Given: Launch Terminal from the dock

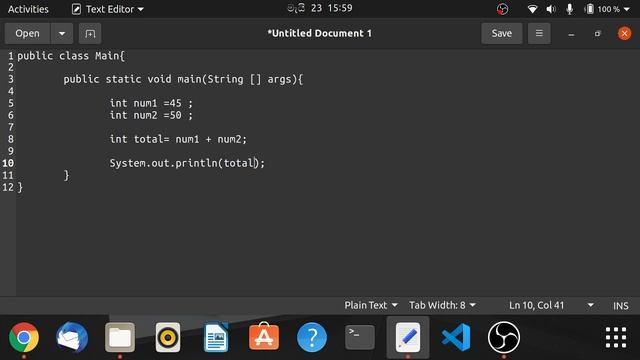Looking at the screenshot, I should tap(360, 337).
